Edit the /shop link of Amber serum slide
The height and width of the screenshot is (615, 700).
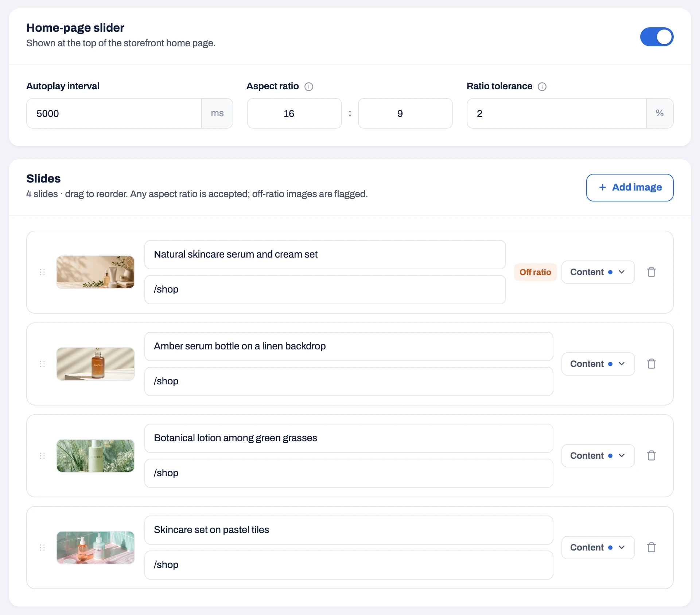349,381
